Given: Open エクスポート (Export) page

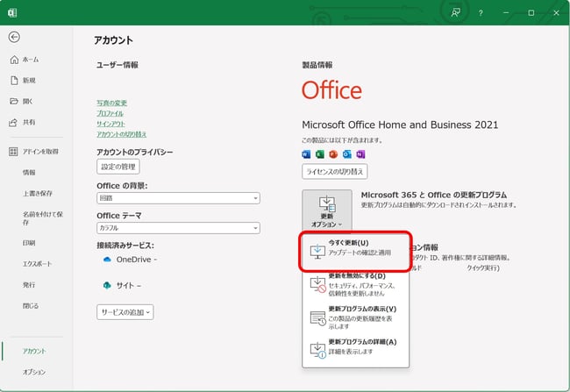Looking at the screenshot, I should tap(37, 264).
